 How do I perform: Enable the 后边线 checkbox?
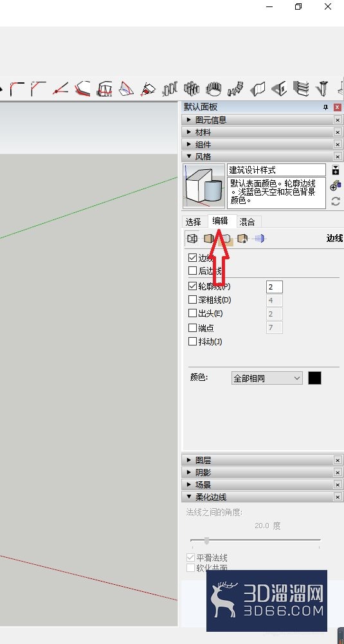point(192,271)
